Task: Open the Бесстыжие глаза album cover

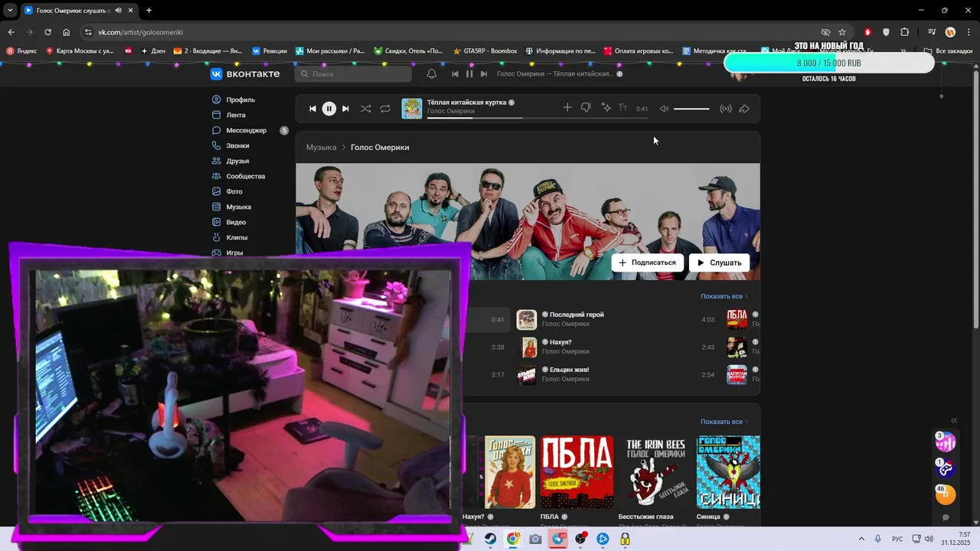Action: 655,472
